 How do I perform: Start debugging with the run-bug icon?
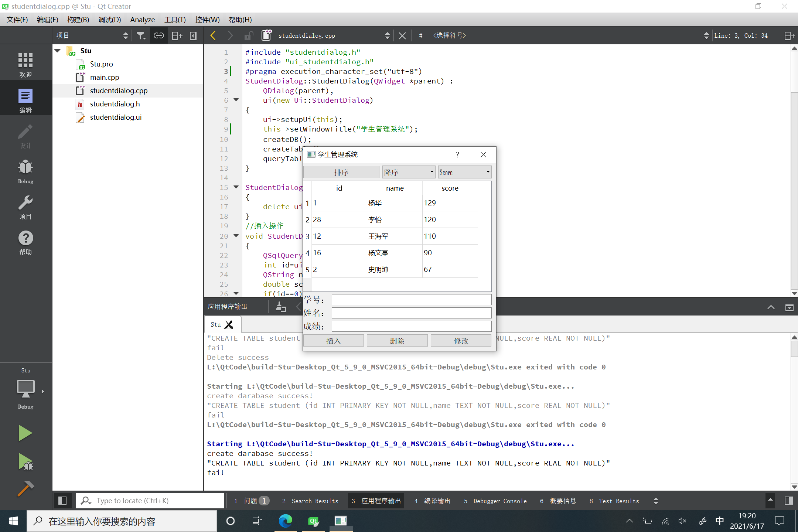pyautogui.click(x=25, y=462)
